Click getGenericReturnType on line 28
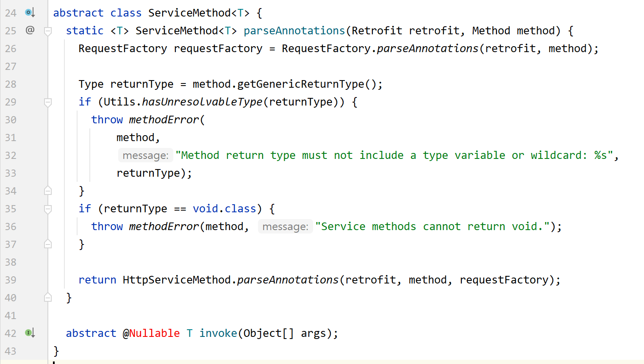 [300, 84]
